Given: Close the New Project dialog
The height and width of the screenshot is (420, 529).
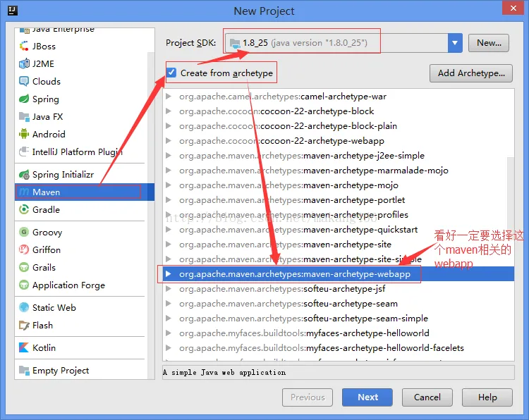Looking at the screenshot, I should tap(513, 8).
